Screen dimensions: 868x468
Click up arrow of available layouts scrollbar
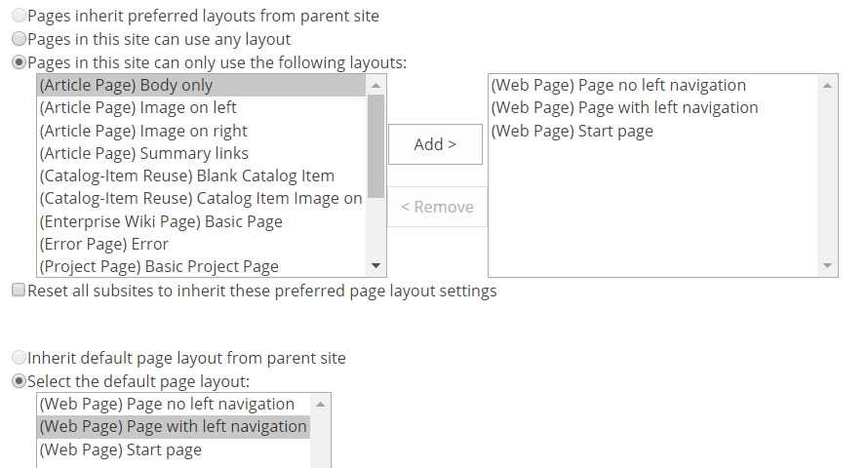375,85
